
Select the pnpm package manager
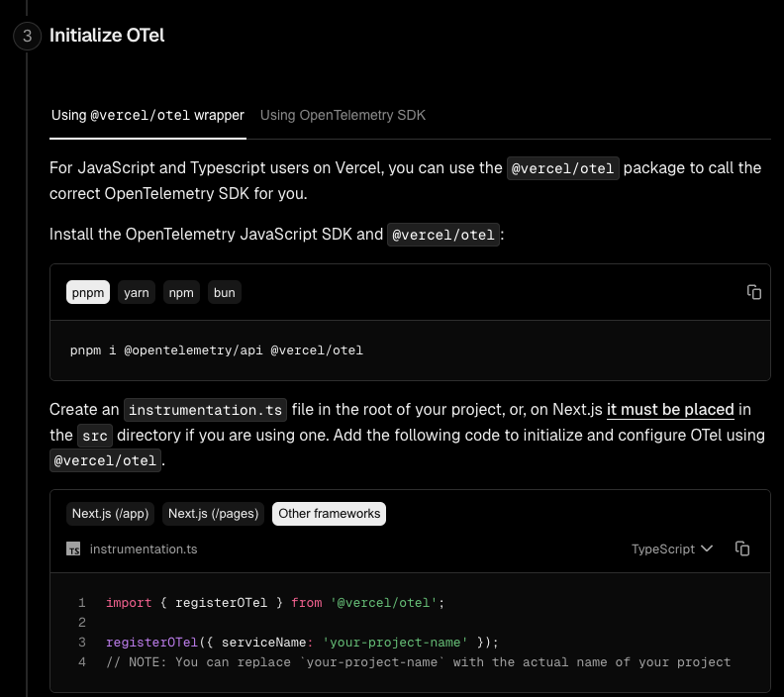pos(88,292)
